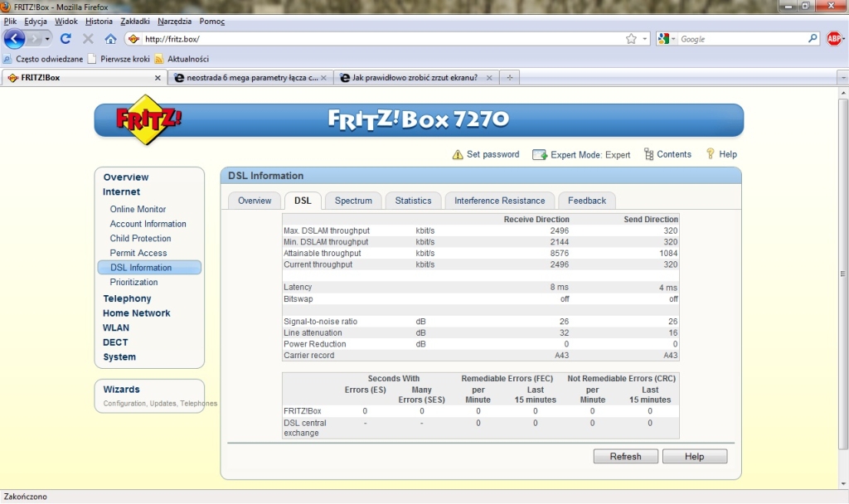Open the Historia menu
Image resolution: width=849 pixels, height=504 pixels.
(x=99, y=21)
